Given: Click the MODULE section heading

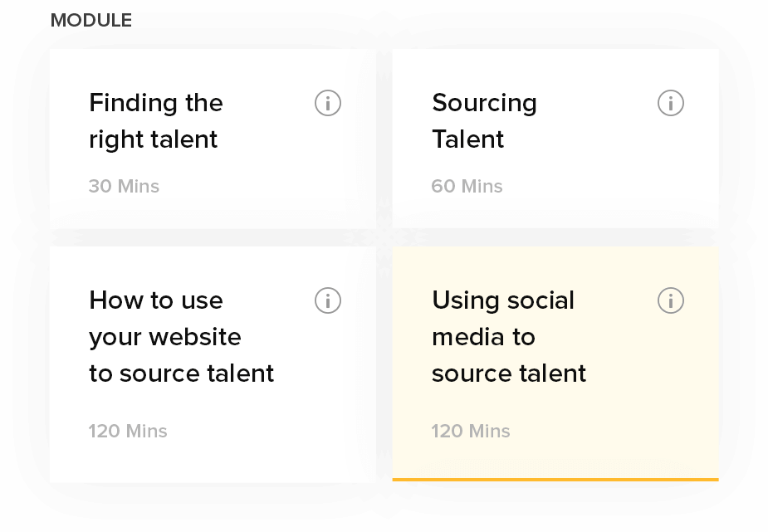Looking at the screenshot, I should (x=91, y=21).
